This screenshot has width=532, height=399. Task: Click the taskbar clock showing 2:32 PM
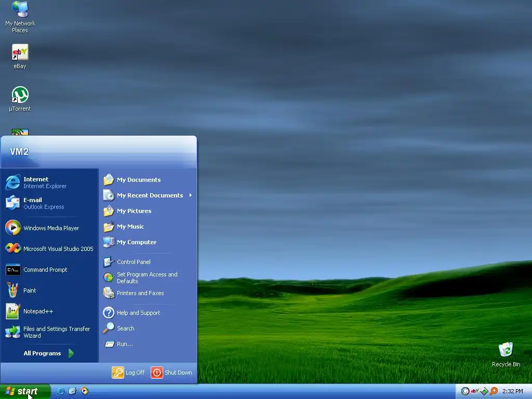513,391
